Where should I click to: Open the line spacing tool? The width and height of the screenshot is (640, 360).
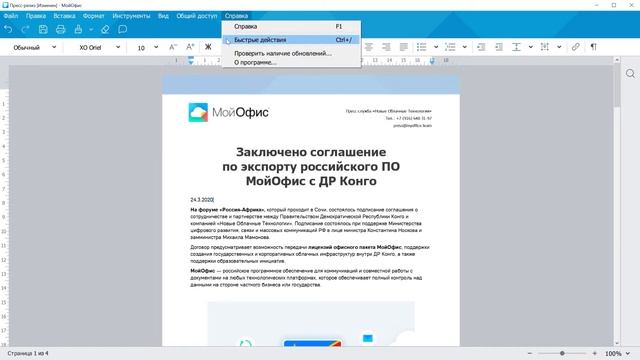[516, 47]
